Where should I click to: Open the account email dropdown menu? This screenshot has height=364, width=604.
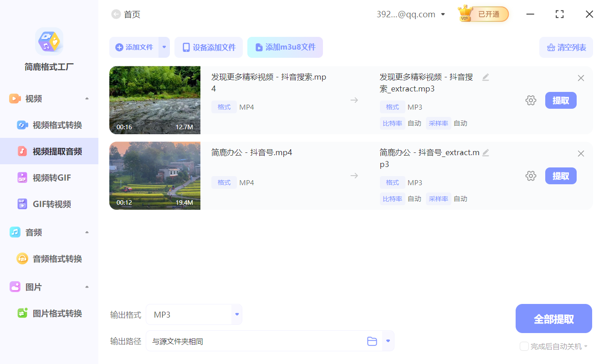tap(442, 14)
